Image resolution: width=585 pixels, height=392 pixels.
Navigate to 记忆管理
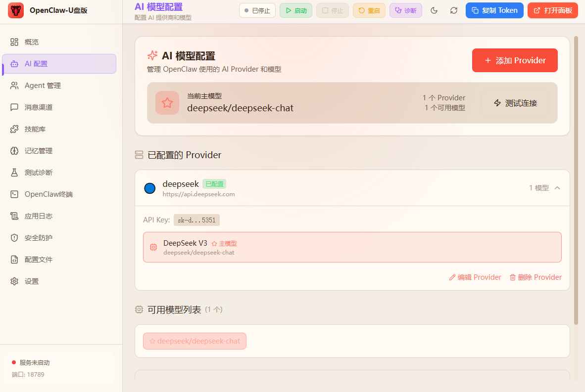coord(59,151)
